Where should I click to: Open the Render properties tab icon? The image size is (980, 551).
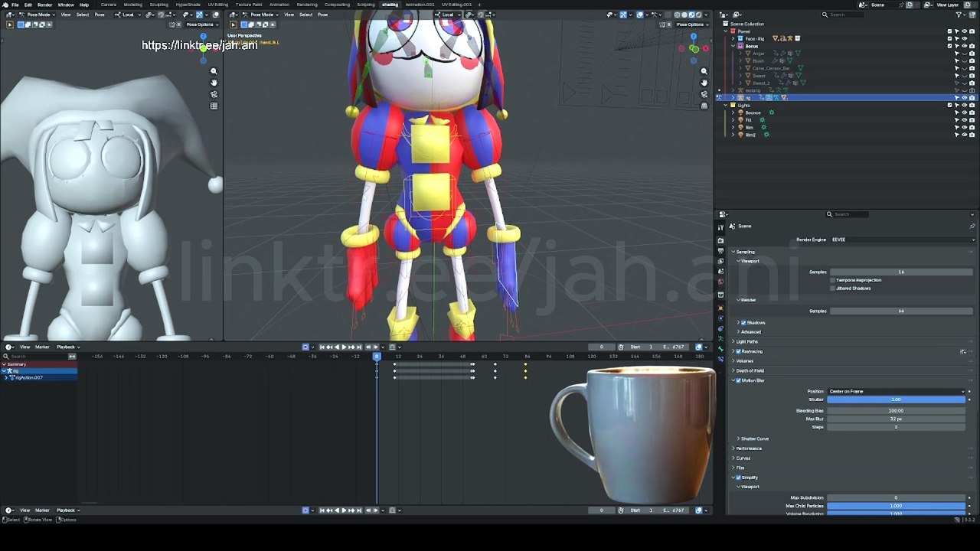(x=720, y=240)
